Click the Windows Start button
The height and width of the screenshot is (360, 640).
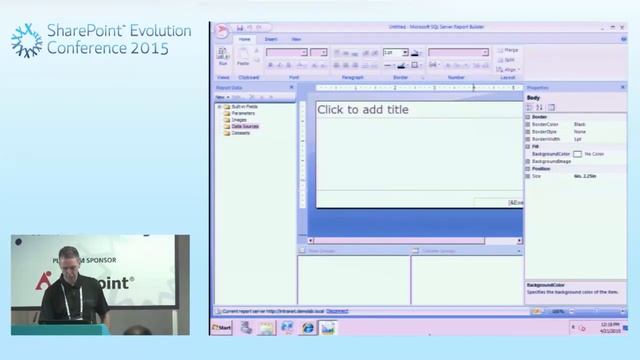pos(222,327)
